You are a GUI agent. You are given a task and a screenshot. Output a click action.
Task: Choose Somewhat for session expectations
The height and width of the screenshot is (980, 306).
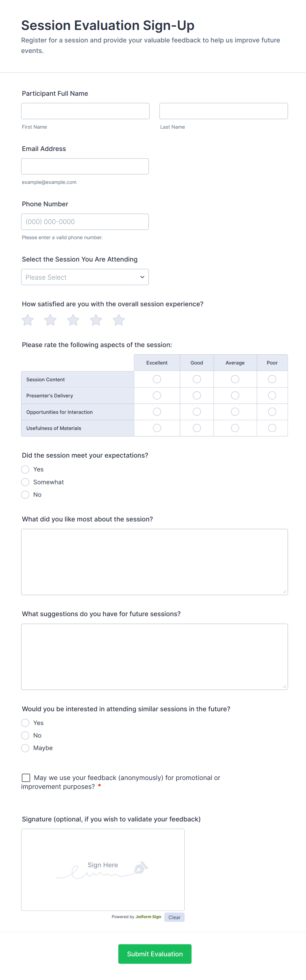pyautogui.click(x=26, y=482)
